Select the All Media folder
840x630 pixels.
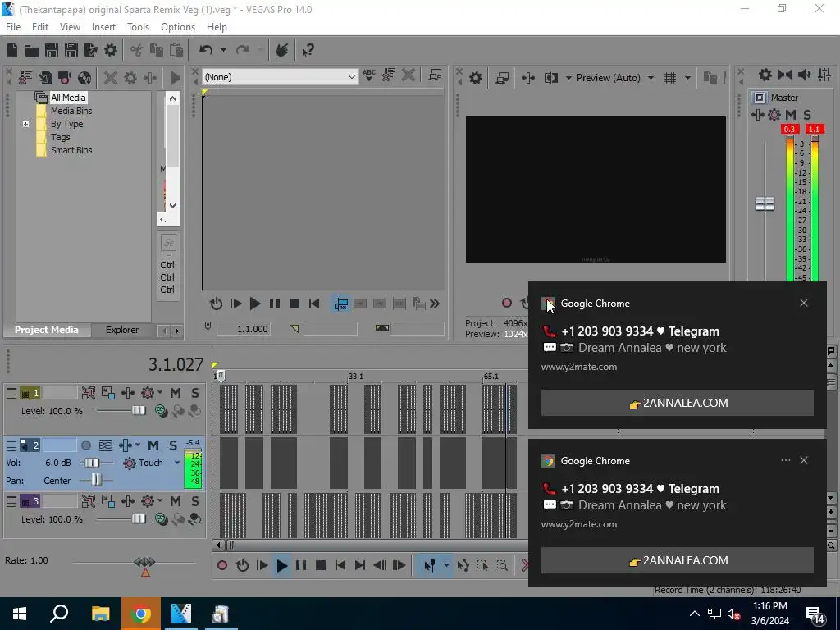68,98
